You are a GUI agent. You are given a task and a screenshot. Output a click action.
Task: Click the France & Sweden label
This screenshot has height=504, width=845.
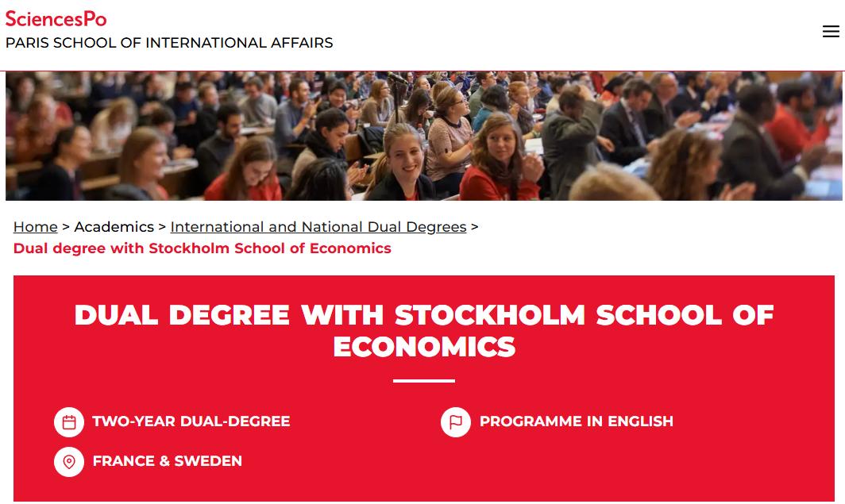pos(168,461)
